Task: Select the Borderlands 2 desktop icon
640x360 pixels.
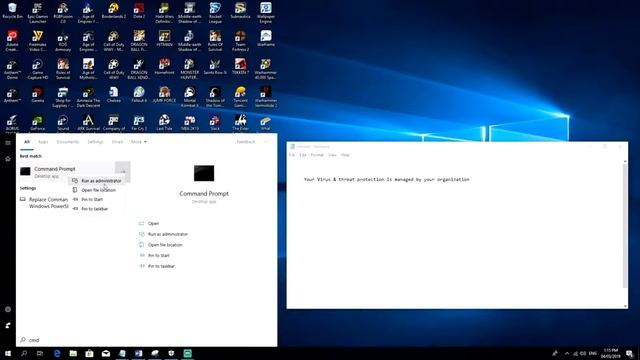Action: (x=113, y=11)
